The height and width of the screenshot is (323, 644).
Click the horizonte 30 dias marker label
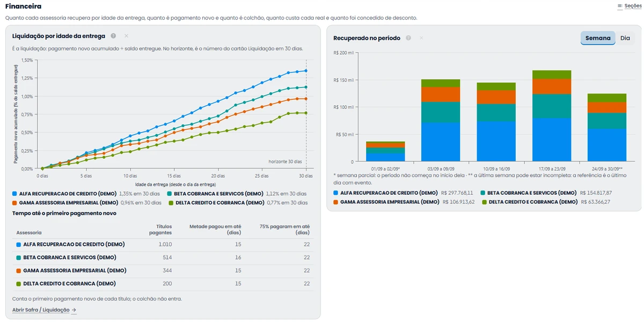pyautogui.click(x=285, y=161)
